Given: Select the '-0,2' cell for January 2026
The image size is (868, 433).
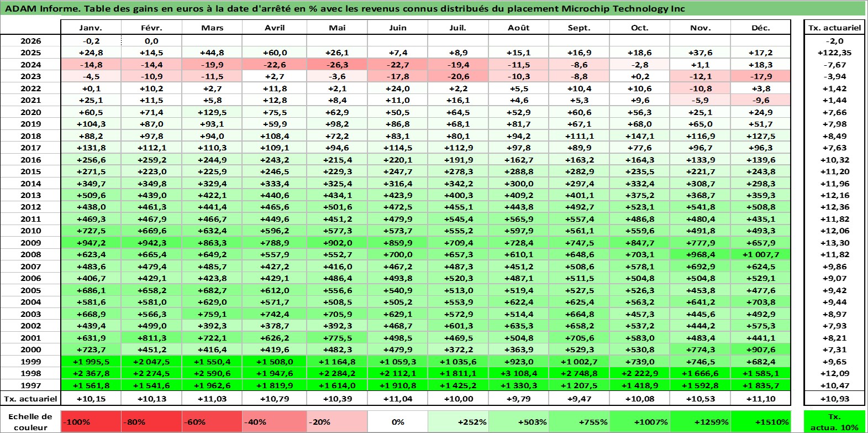Looking at the screenshot, I should click(91, 41).
